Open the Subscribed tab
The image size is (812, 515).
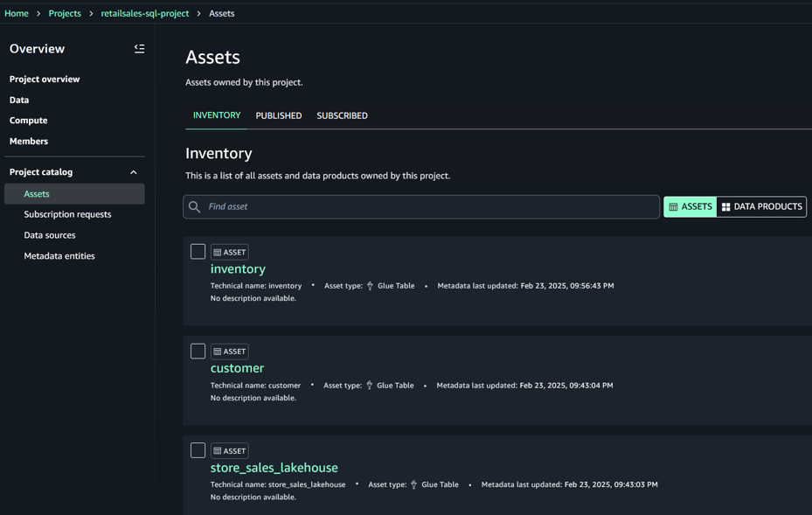point(342,115)
